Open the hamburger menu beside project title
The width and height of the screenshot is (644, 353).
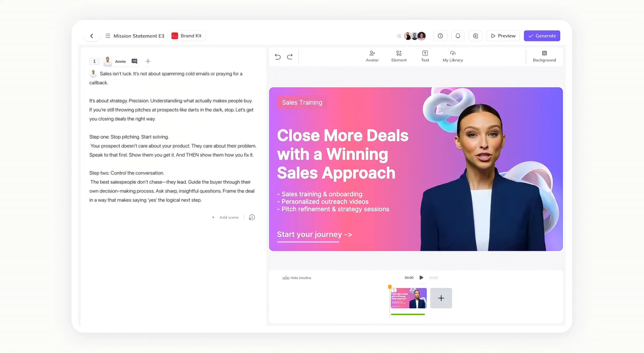[108, 36]
